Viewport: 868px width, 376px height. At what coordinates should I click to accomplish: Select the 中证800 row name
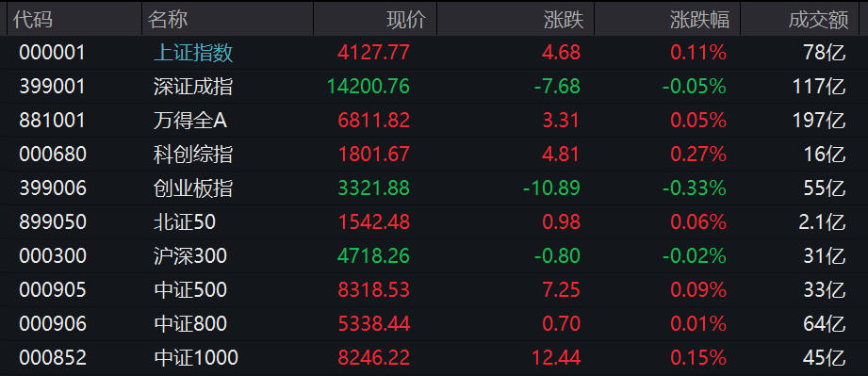pyautogui.click(x=189, y=323)
